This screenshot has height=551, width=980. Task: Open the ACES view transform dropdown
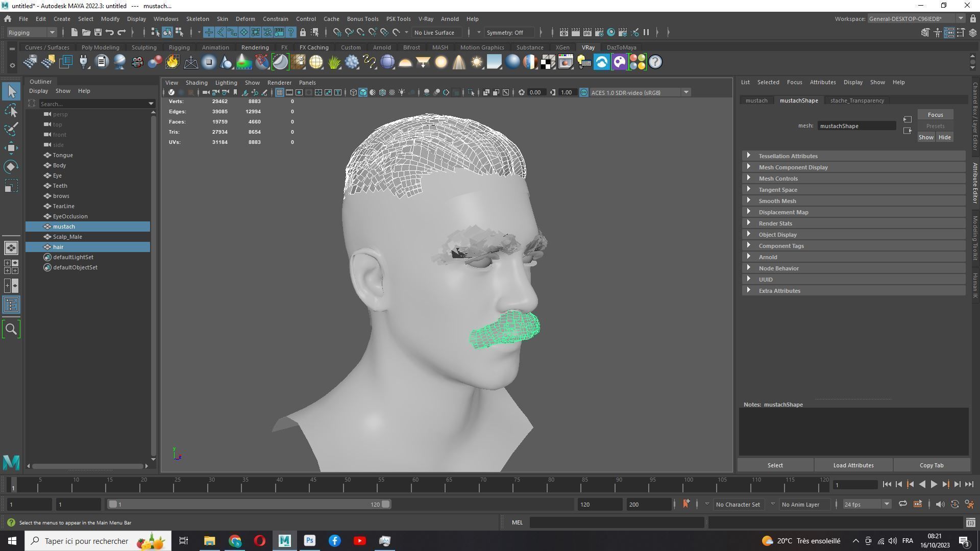641,92
